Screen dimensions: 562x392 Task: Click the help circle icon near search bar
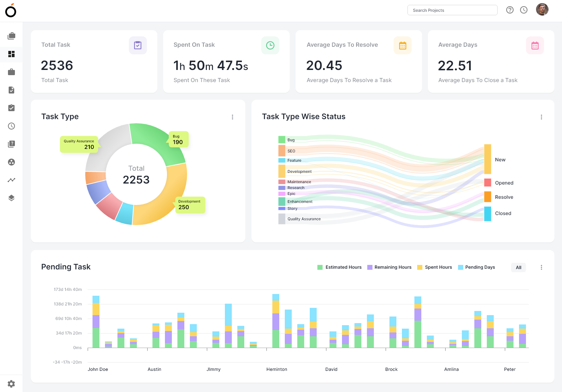point(510,10)
